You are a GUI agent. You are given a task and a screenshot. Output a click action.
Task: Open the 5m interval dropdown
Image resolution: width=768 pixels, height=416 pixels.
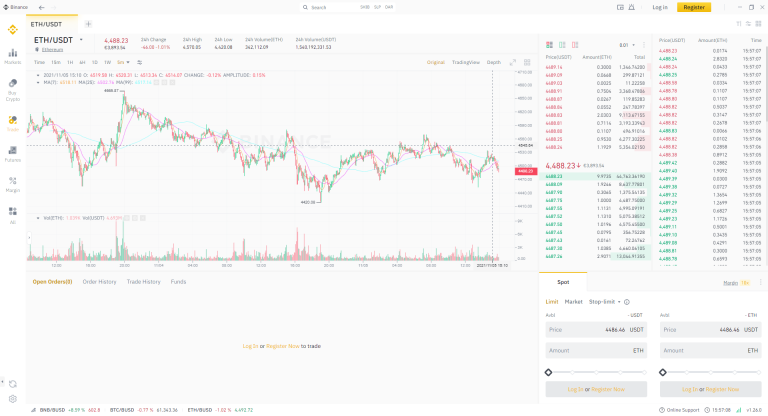point(123,62)
